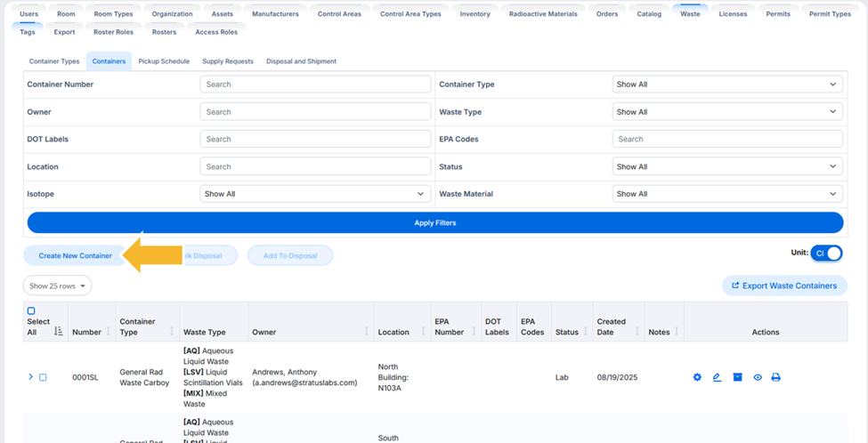The width and height of the screenshot is (868, 443).
Task: Select the Containers subtab
Action: [x=109, y=61]
